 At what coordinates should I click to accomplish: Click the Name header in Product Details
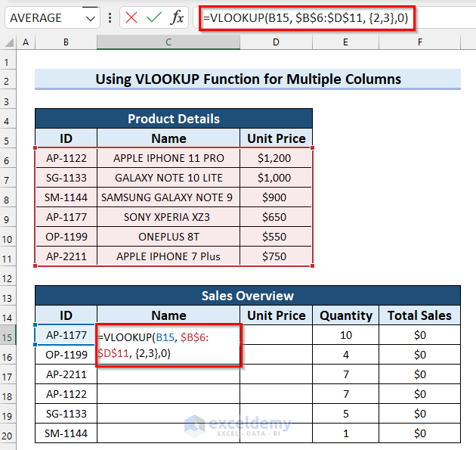coord(168,138)
